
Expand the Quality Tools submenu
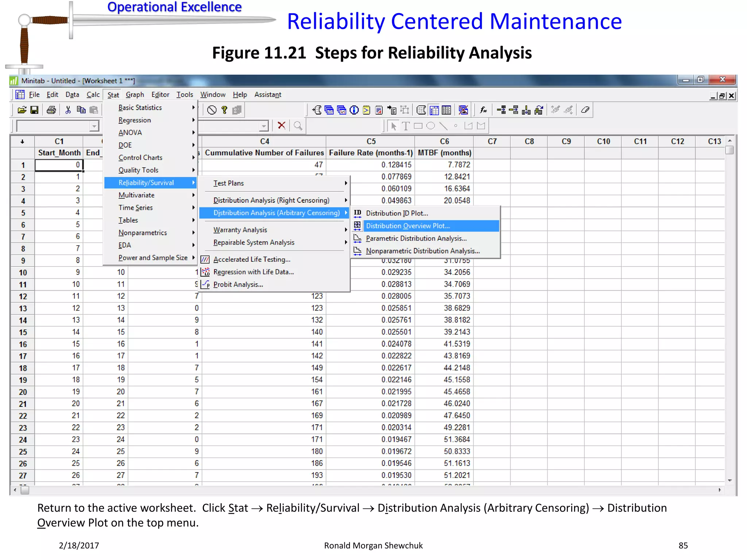[x=150, y=170]
